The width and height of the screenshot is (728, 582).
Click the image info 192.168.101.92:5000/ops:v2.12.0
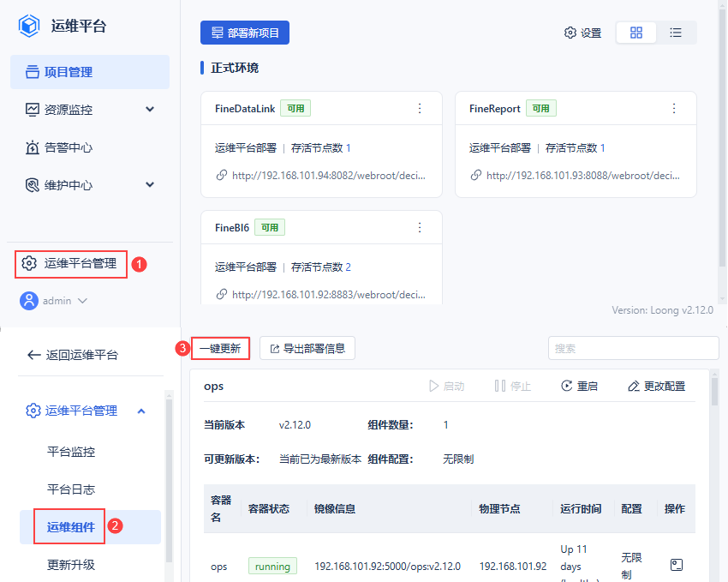point(387,567)
